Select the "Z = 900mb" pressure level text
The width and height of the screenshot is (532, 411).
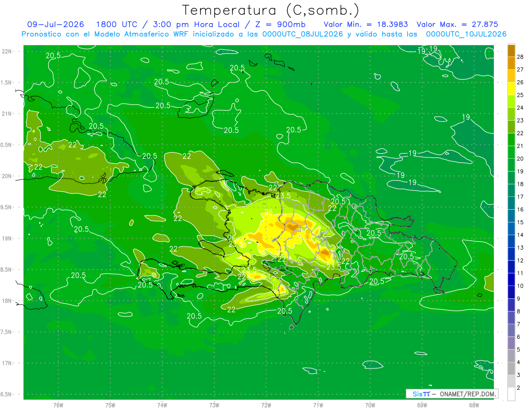point(280,24)
